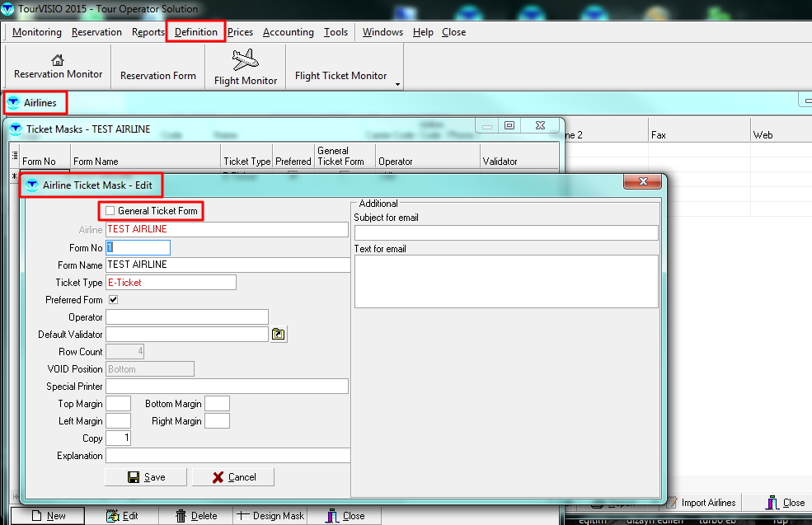
Task: Click the Edit icon in Ticket Masks
Action: (x=114, y=516)
